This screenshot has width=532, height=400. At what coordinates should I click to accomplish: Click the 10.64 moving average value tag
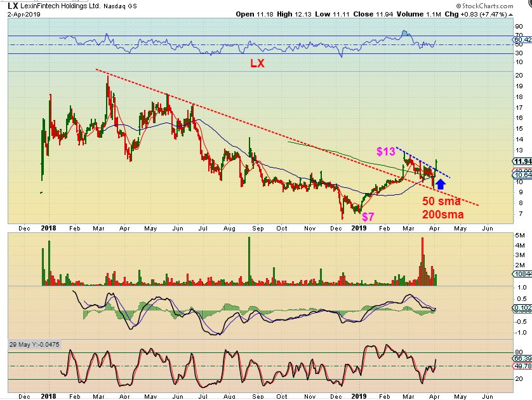click(522, 175)
